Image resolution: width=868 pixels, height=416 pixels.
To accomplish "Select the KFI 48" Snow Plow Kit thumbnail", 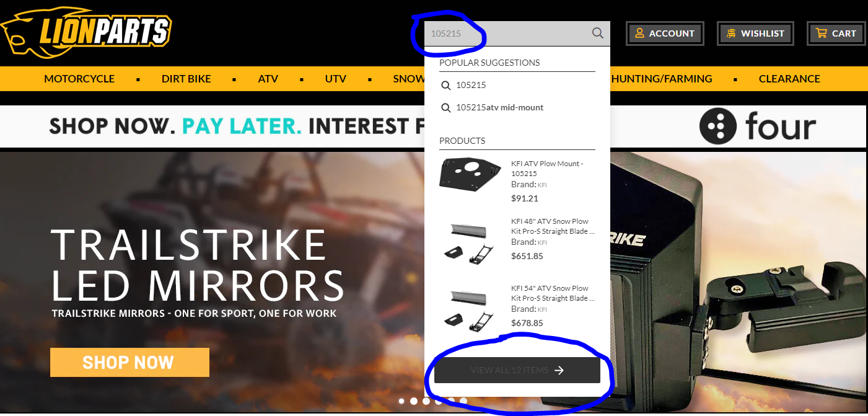I will (470, 241).
